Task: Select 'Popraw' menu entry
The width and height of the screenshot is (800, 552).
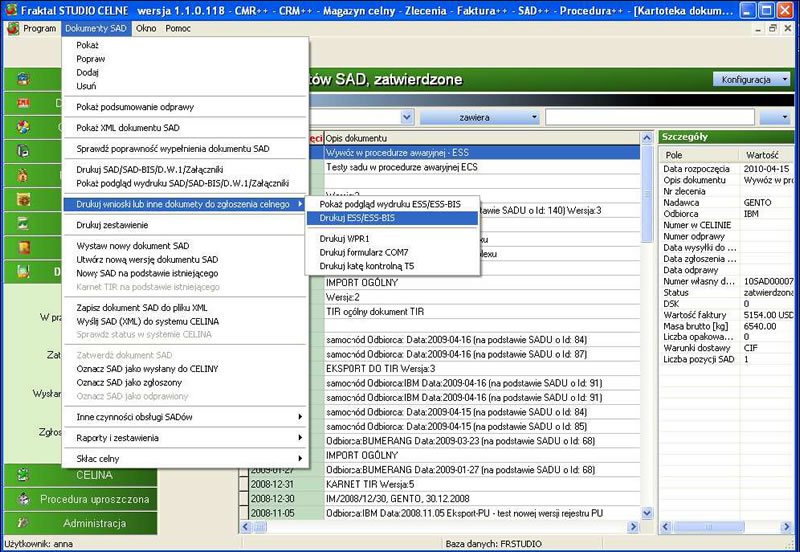Action: click(185, 59)
